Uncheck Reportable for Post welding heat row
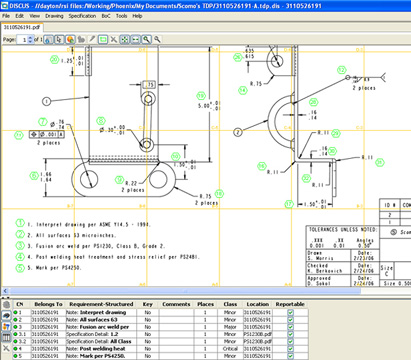 (x=290, y=348)
